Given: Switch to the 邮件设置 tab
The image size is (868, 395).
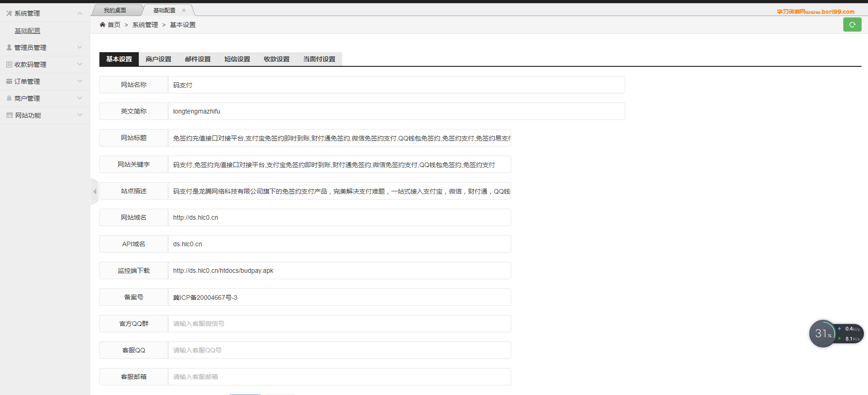Looking at the screenshot, I should point(198,59).
